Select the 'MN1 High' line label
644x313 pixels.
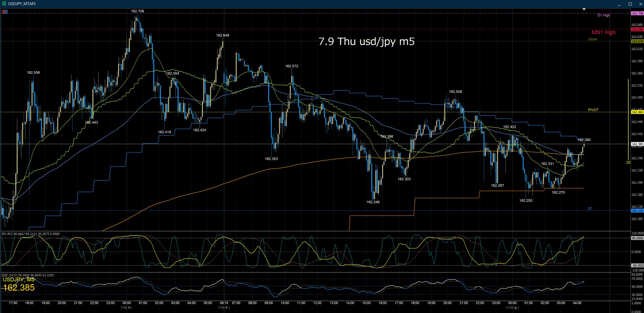coord(603,32)
